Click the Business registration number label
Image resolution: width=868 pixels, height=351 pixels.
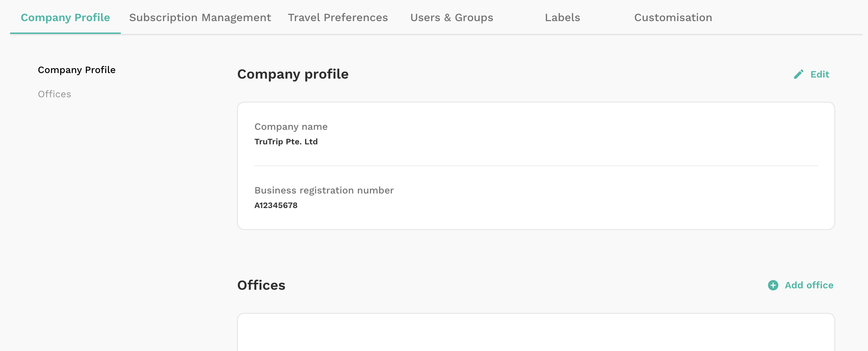(324, 190)
